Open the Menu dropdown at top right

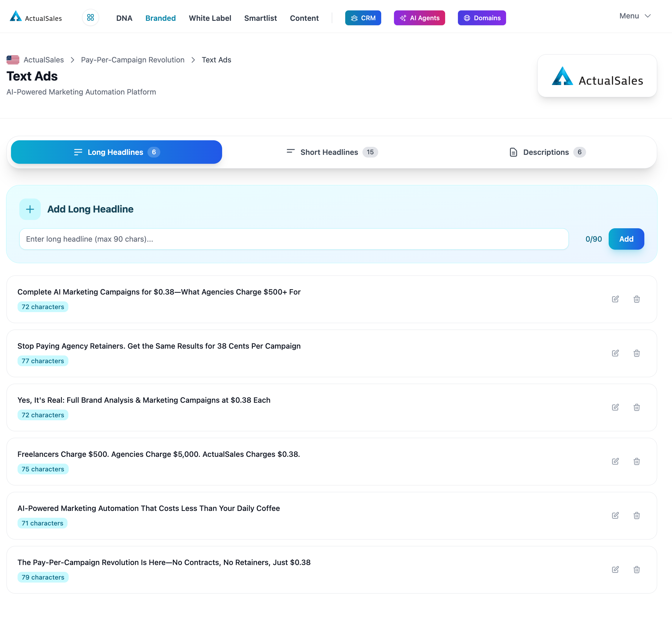[x=635, y=16]
